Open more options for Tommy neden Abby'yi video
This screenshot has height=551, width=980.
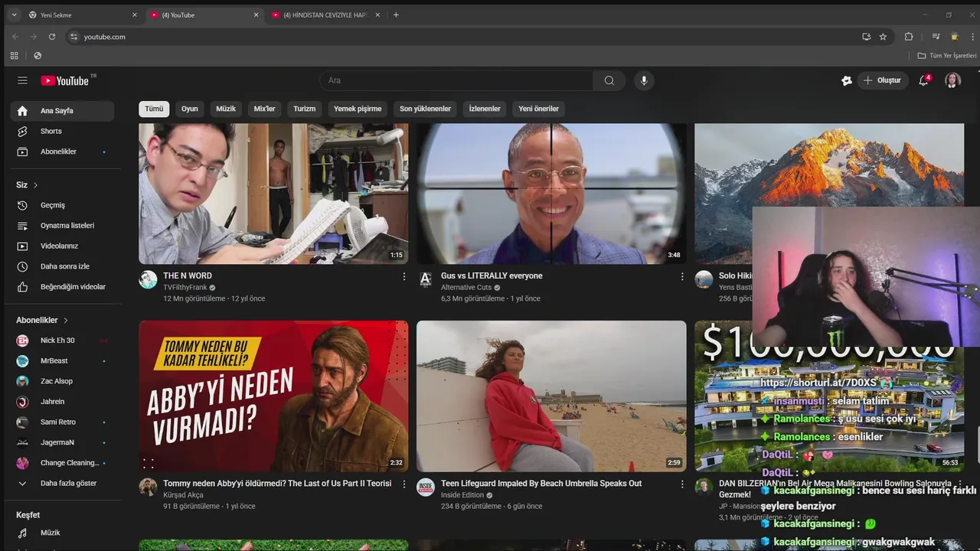tap(404, 484)
